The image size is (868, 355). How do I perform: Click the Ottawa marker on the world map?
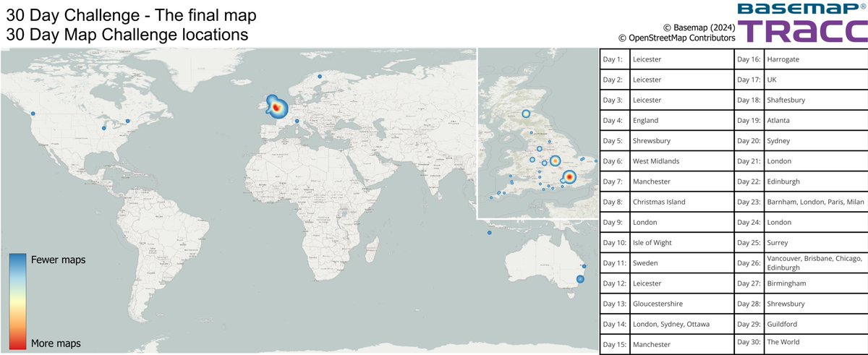(127, 121)
